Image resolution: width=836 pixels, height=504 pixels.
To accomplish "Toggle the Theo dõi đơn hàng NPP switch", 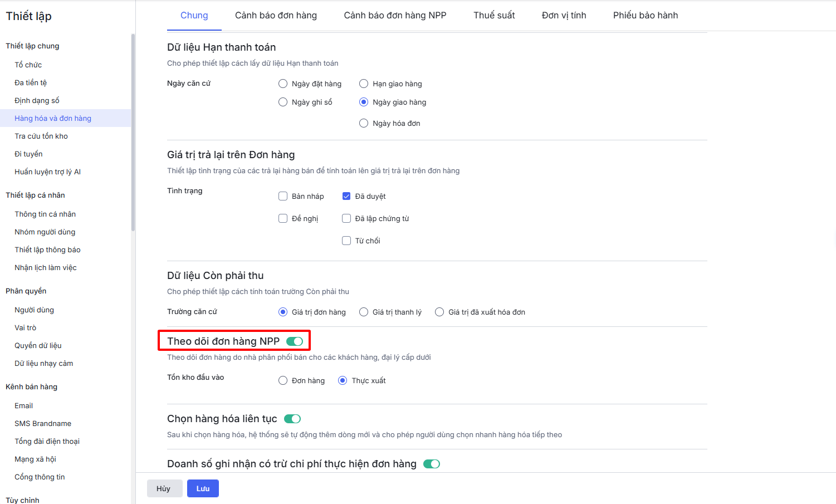I will (x=294, y=341).
